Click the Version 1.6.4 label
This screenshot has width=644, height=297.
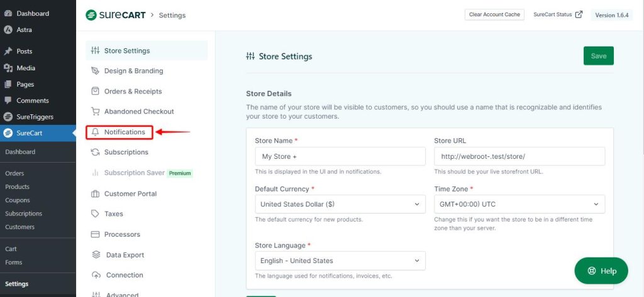(612, 15)
